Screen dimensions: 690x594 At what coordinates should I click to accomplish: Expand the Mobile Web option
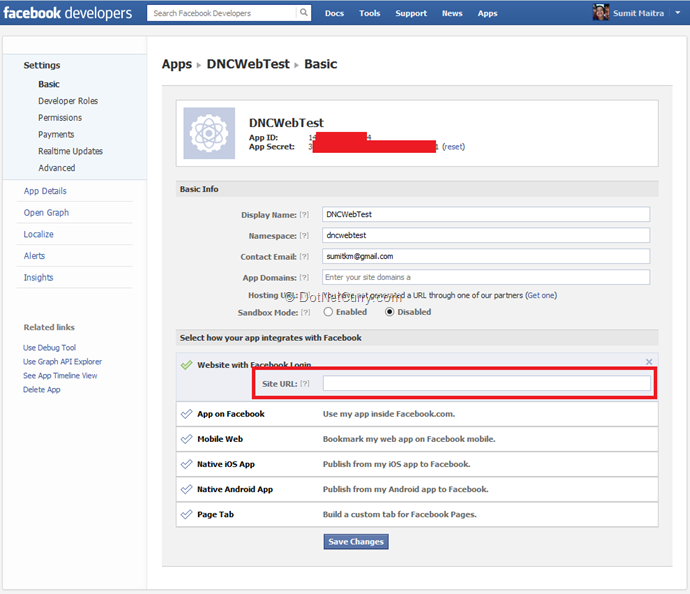tap(417, 439)
